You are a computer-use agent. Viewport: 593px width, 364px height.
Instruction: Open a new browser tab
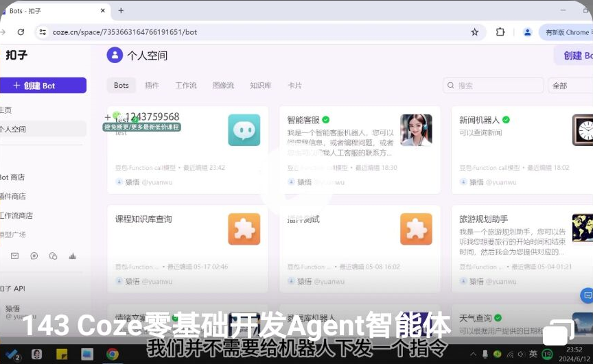121,11
